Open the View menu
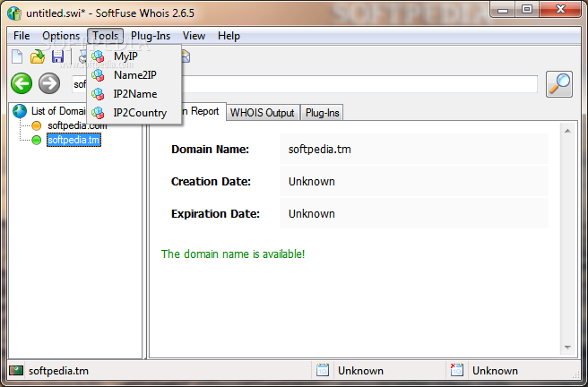This screenshot has width=588, height=387. [x=194, y=36]
